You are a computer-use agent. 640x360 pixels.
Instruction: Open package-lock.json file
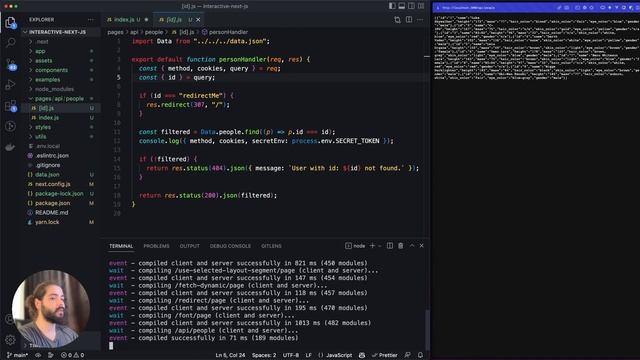pos(59,193)
